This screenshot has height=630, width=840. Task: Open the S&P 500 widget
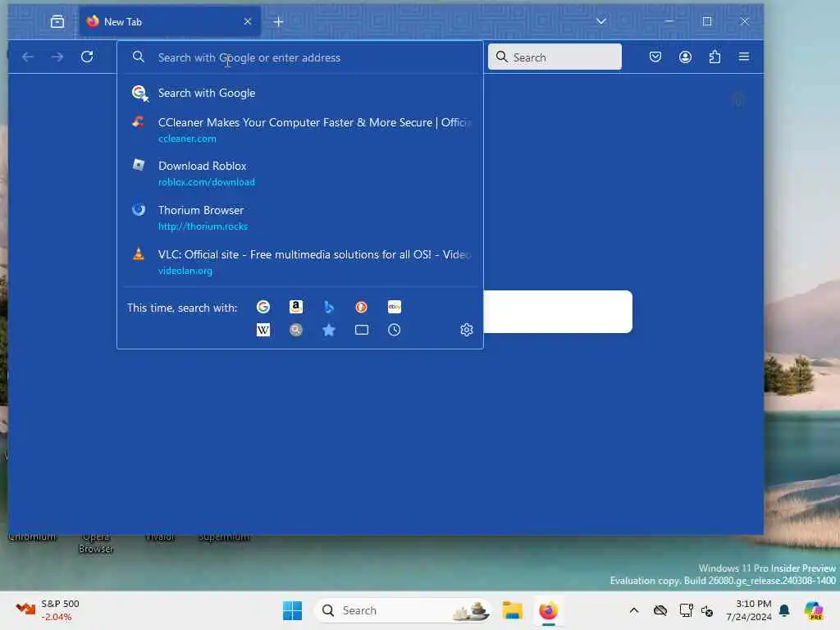(x=47, y=610)
